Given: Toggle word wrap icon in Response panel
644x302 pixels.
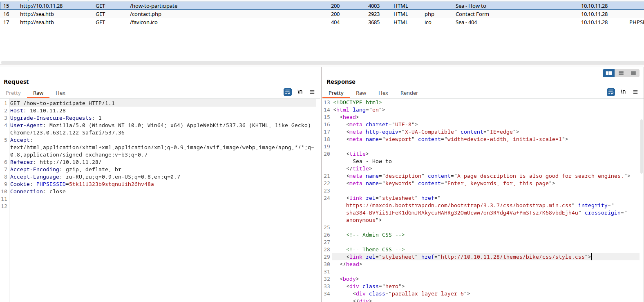Looking at the screenshot, I should (611, 92).
